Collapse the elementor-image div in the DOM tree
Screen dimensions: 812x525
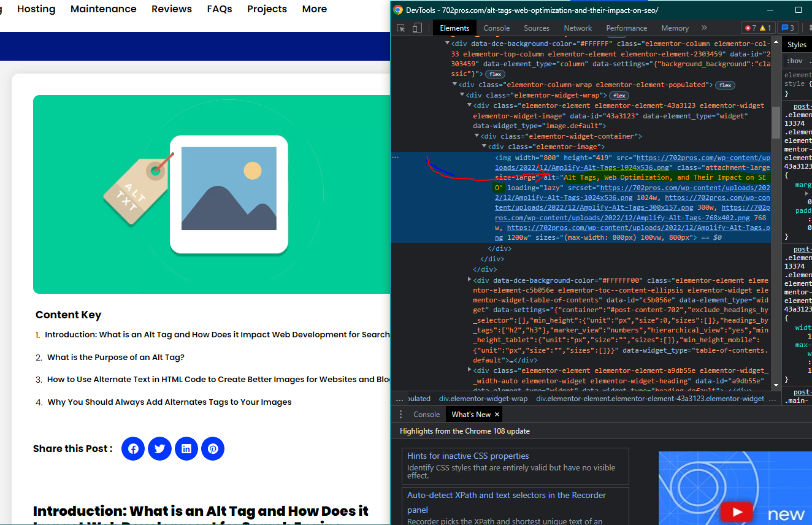click(x=484, y=146)
